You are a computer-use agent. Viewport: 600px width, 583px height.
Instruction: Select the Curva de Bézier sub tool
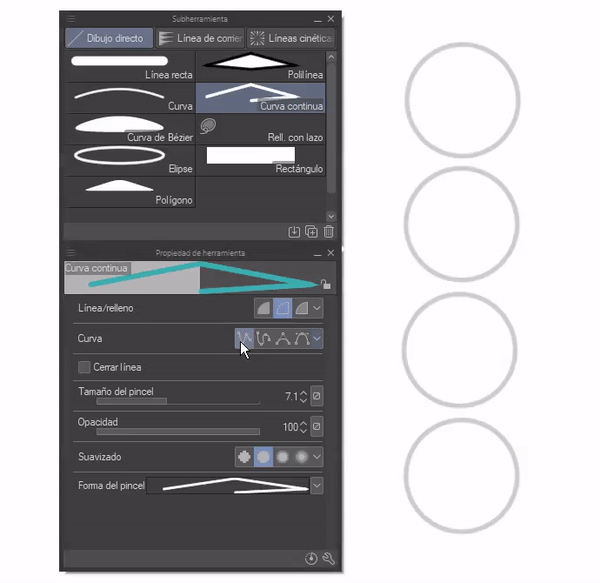(x=130, y=129)
